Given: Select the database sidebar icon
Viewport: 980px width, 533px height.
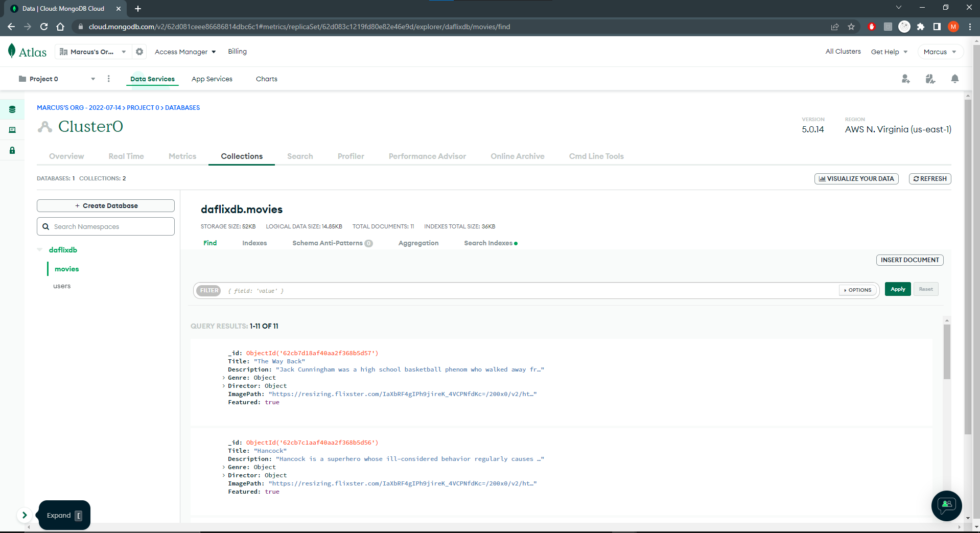Looking at the screenshot, I should tap(12, 109).
